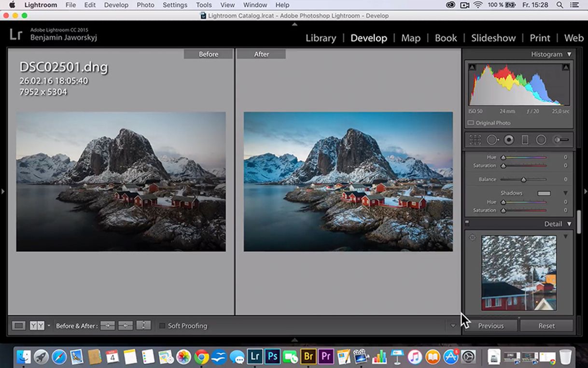
Task: Switch to the Map module
Action: [x=411, y=38]
